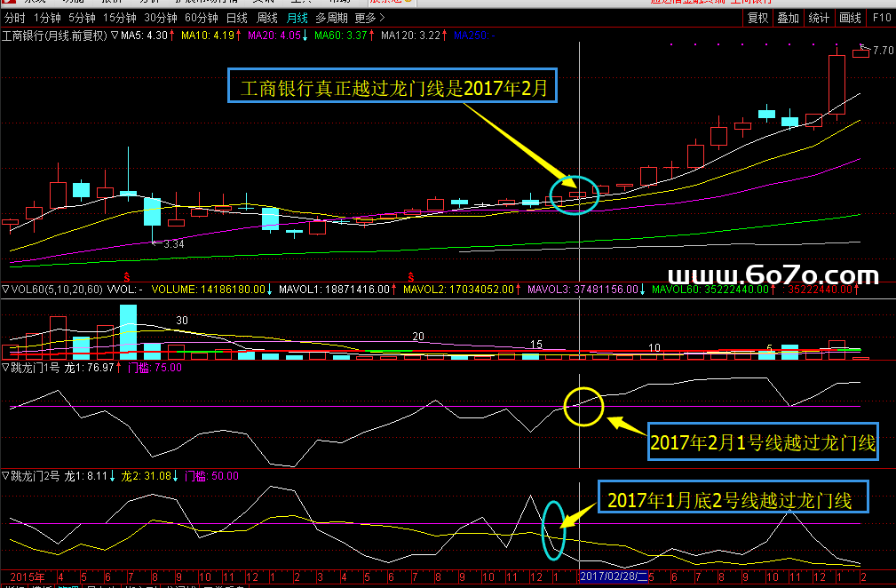
Task: Expand the triangle beside 工商银行 title
Action: coord(115,36)
